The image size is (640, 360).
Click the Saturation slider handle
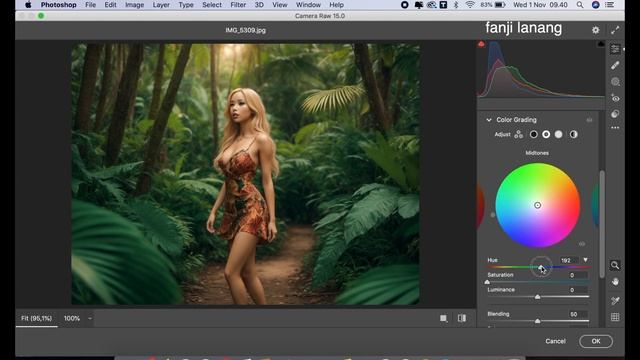(x=487, y=282)
